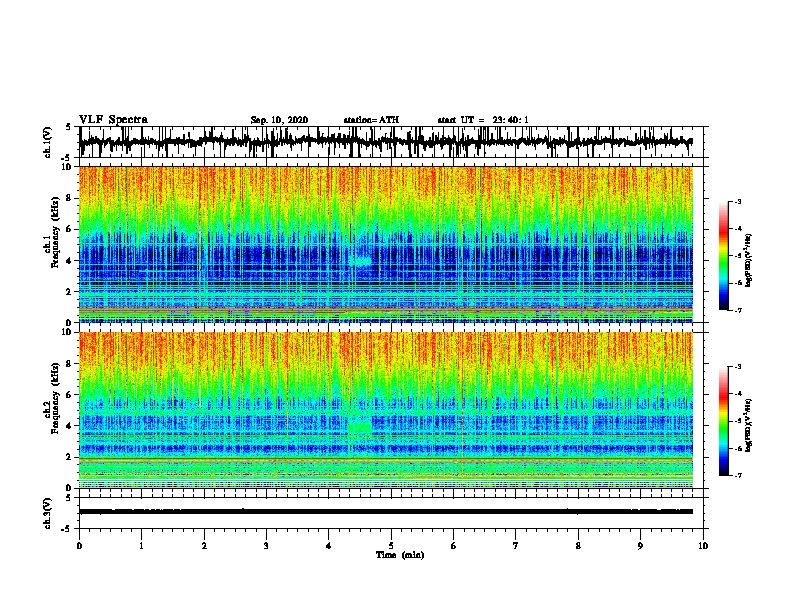
Task: Click the "6" kHz tick on ch.2 frequency axis
Action: point(69,395)
